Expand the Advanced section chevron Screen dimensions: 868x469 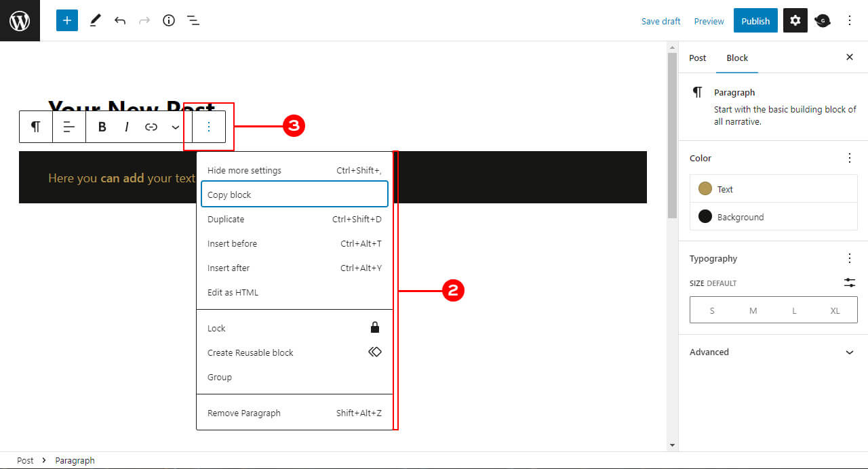click(850, 352)
